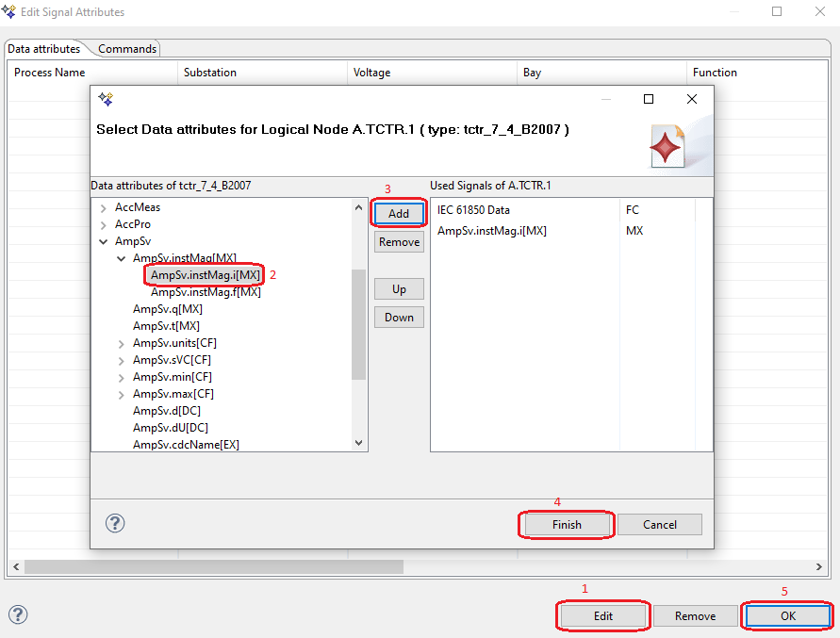Click the Up button to reorder signal
This screenshot has height=638, width=840.
point(399,289)
